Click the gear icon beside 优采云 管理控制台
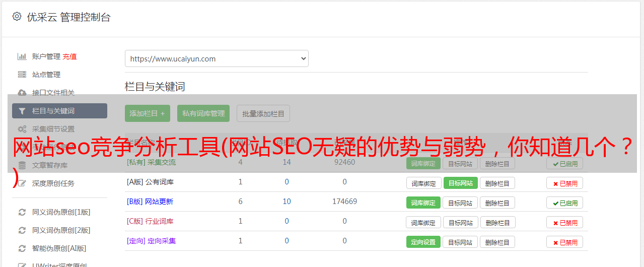Image resolution: width=644 pixels, height=267 pixels. click(x=17, y=17)
